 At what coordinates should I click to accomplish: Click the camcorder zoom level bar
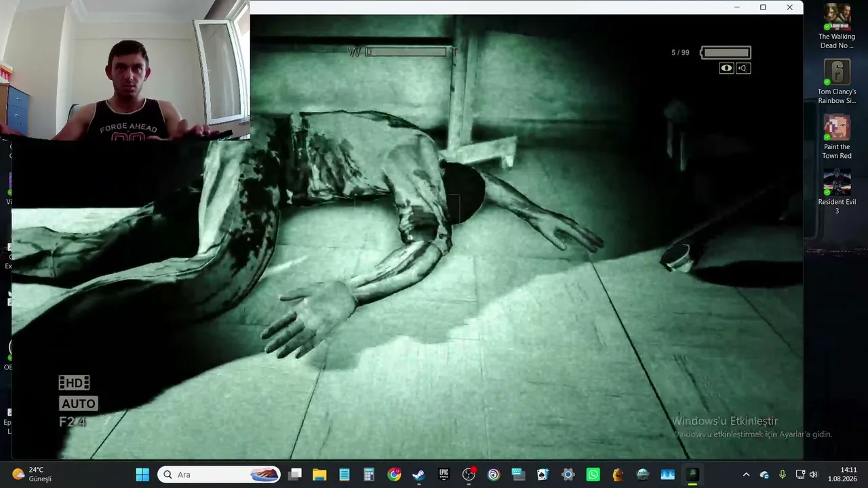tap(407, 52)
